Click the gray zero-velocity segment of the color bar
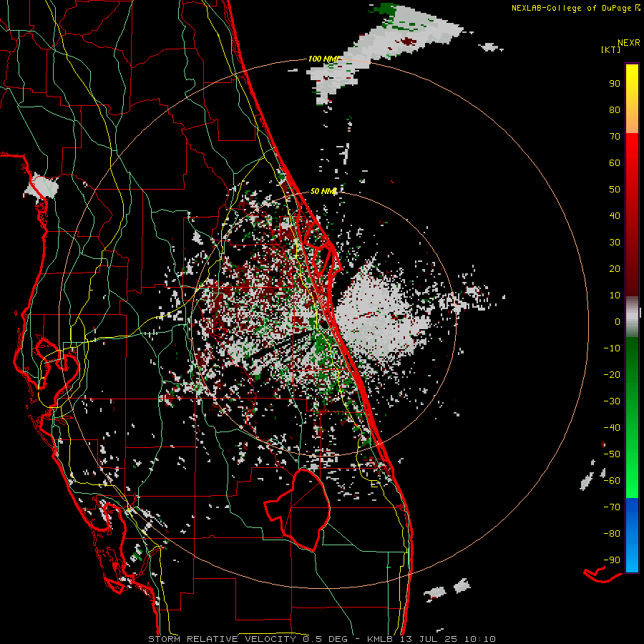The image size is (644, 644). point(632,317)
